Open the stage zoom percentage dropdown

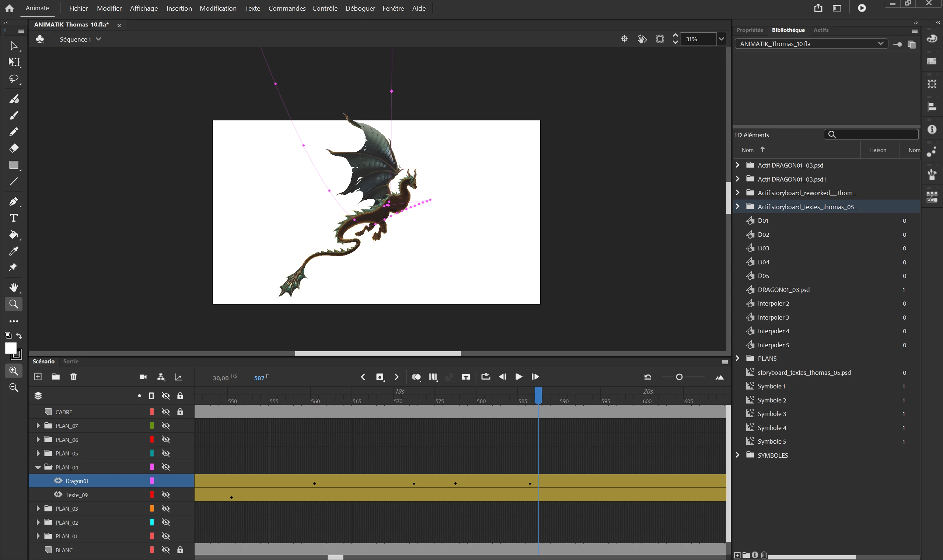point(721,39)
